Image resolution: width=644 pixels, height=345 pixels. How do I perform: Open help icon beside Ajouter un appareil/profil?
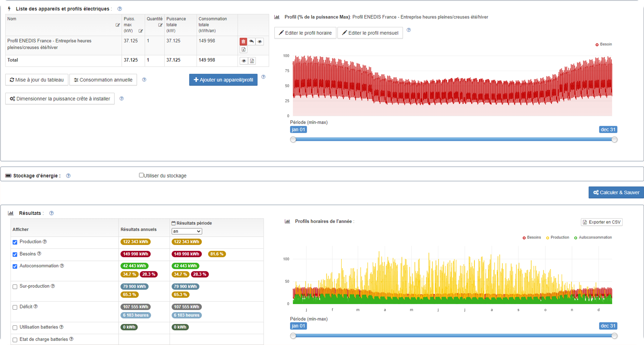[x=263, y=77]
